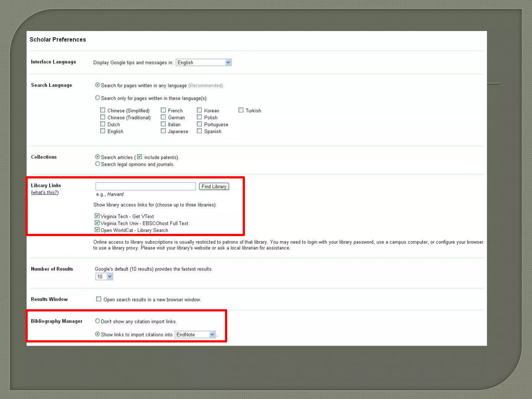532x399 pixels.
Task: Uncheck Virginia Tech Univ - EBSCOhost Full Text
Action: pos(97,223)
